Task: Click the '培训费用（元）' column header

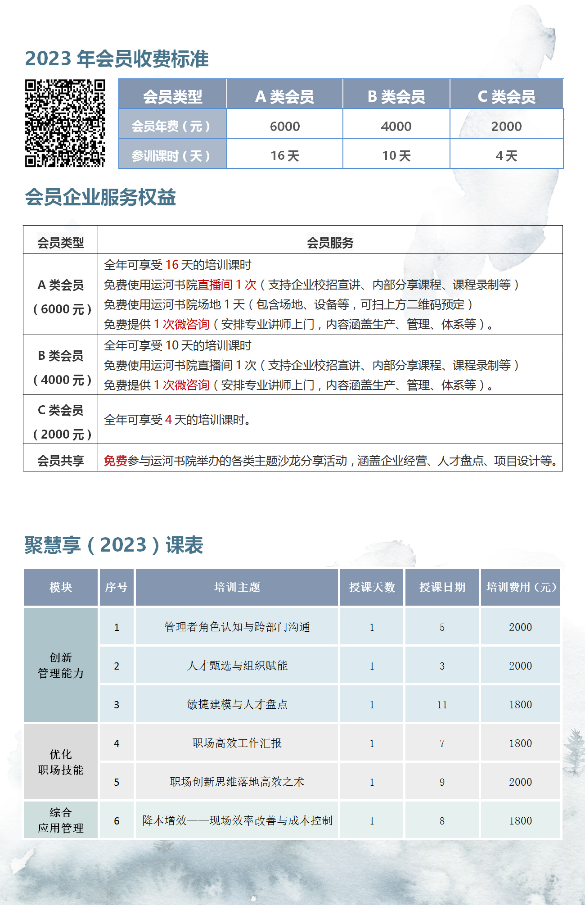Action: pyautogui.click(x=521, y=587)
